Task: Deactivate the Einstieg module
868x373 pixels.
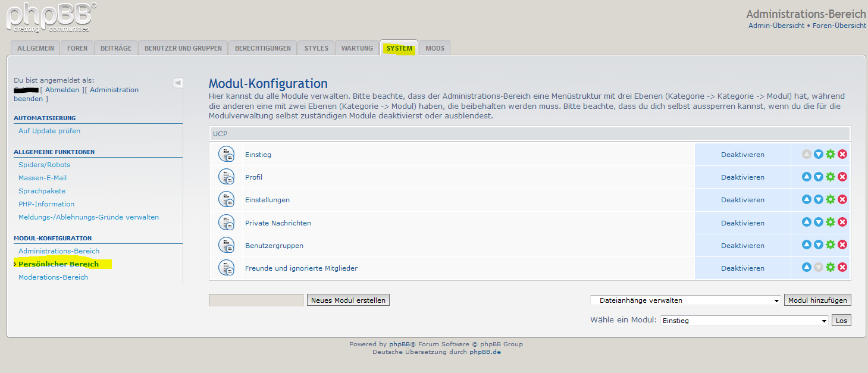Action: coord(742,155)
